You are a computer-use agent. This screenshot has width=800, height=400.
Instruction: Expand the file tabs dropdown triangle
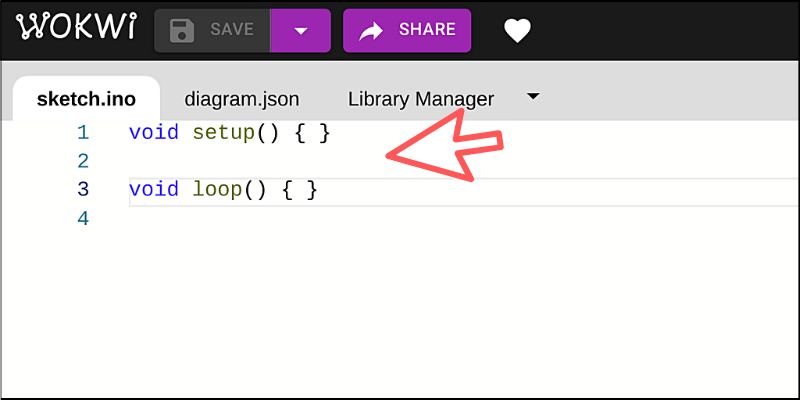click(x=533, y=96)
